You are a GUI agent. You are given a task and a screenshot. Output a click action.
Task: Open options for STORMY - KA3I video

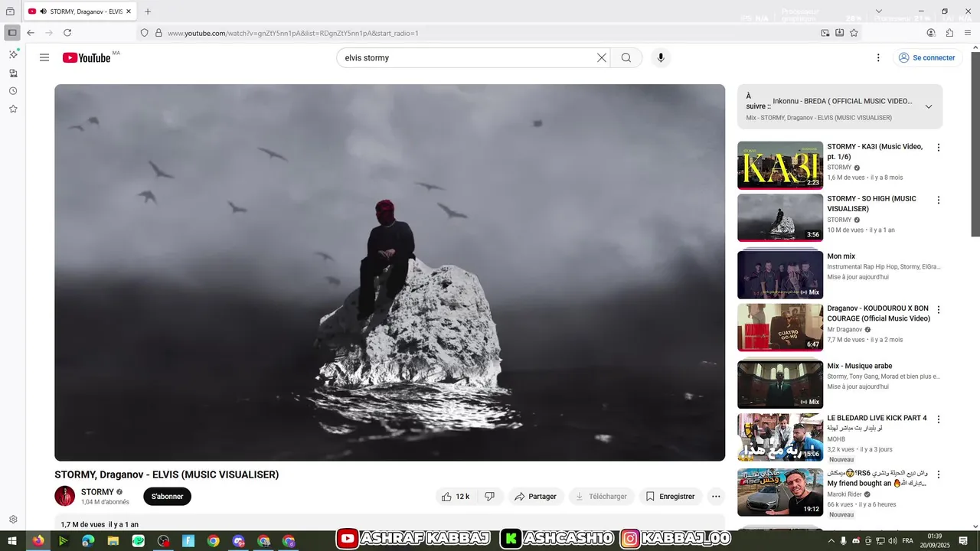[939, 148]
